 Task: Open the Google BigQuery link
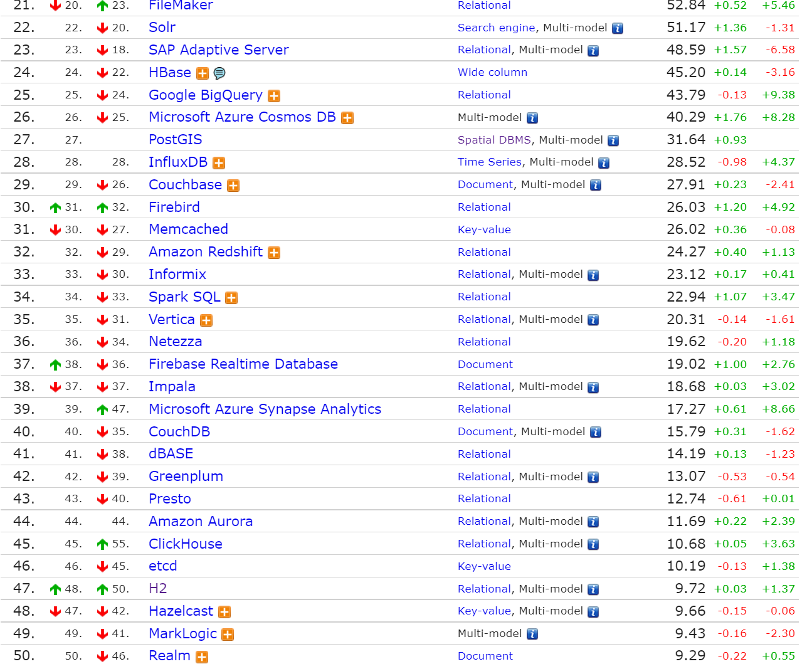pyautogui.click(x=206, y=95)
